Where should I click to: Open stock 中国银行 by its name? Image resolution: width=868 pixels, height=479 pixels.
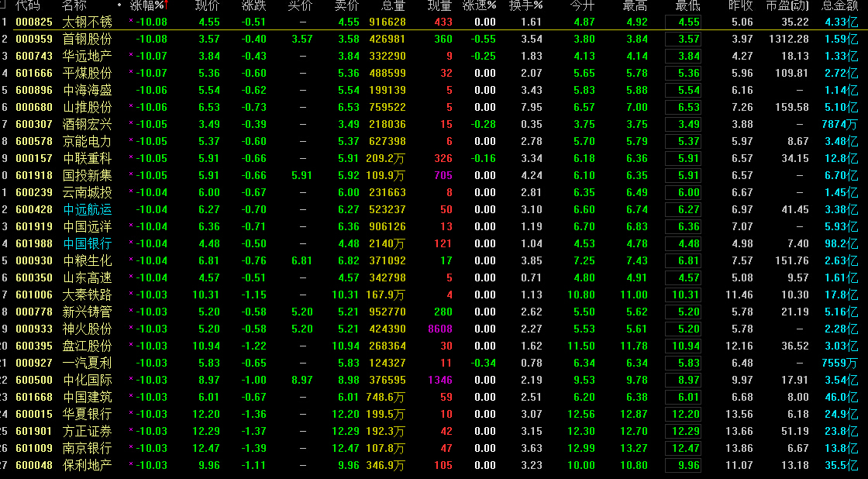[87, 244]
